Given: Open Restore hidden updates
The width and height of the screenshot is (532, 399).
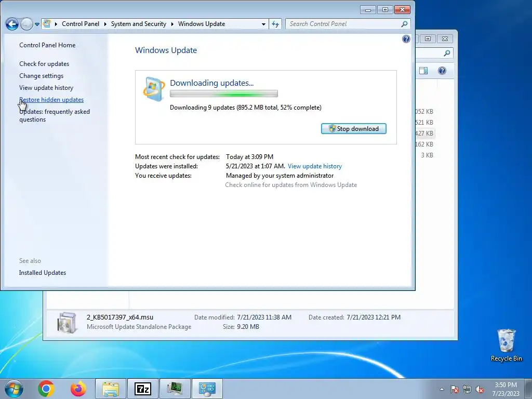Looking at the screenshot, I should 51,100.
